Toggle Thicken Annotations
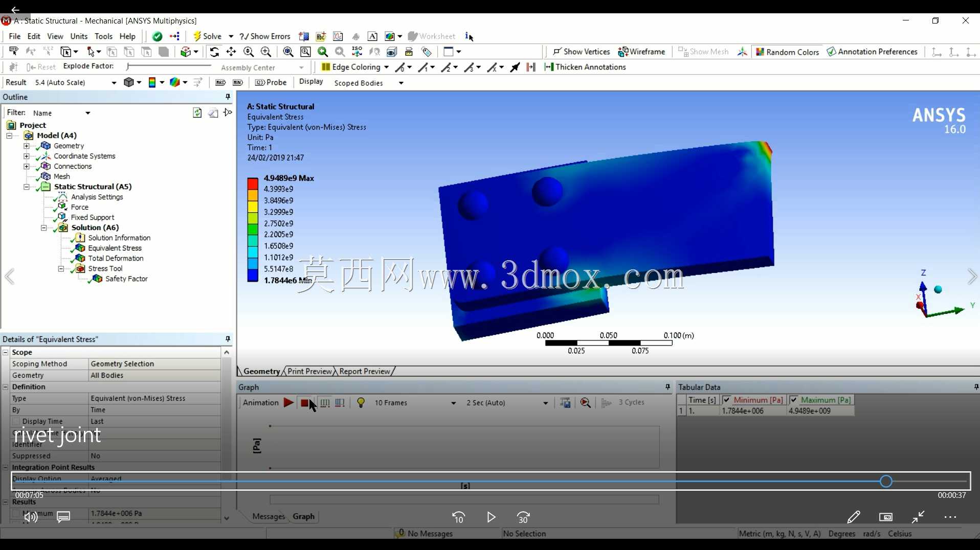This screenshot has height=550, width=980. pyautogui.click(x=585, y=67)
